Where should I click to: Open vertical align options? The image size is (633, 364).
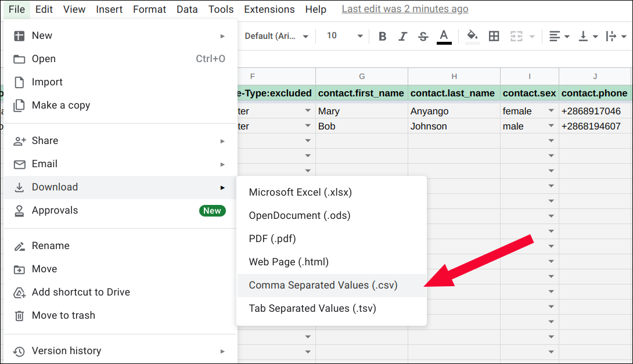tap(588, 37)
